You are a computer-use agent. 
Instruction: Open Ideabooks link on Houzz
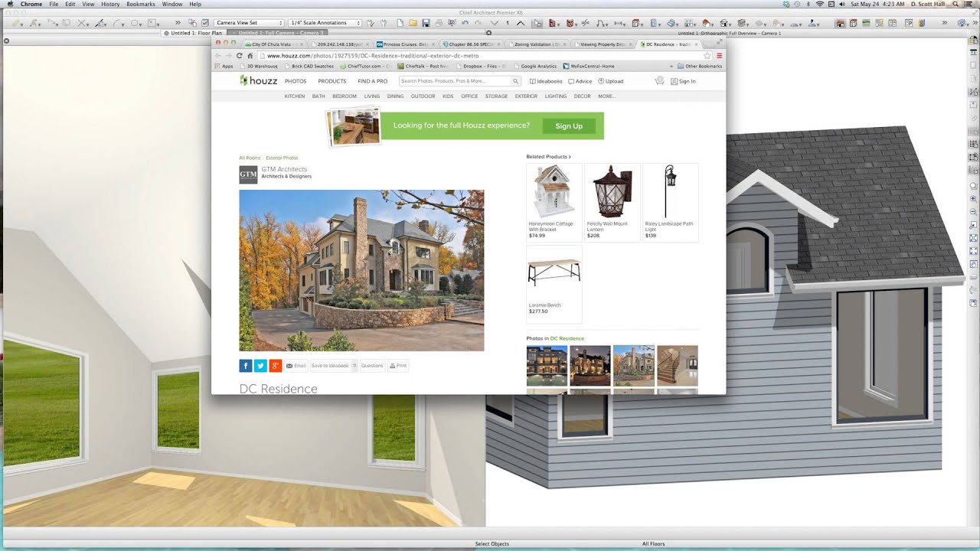[546, 81]
